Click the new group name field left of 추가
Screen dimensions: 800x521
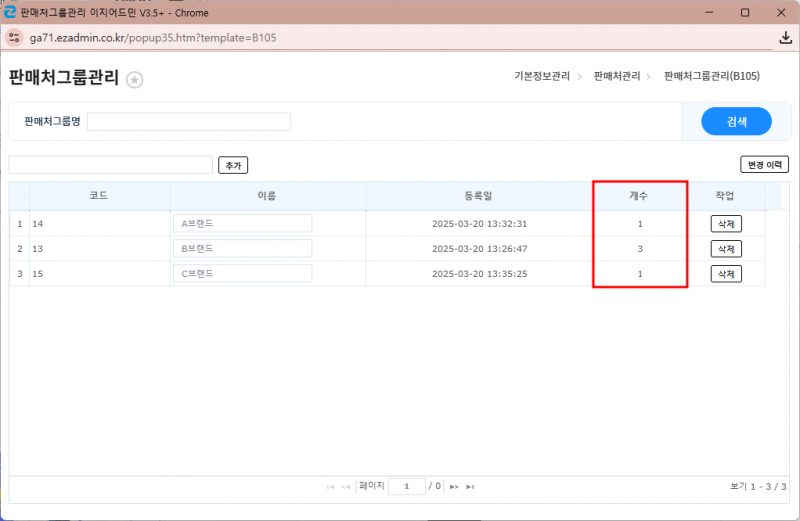pyautogui.click(x=110, y=165)
